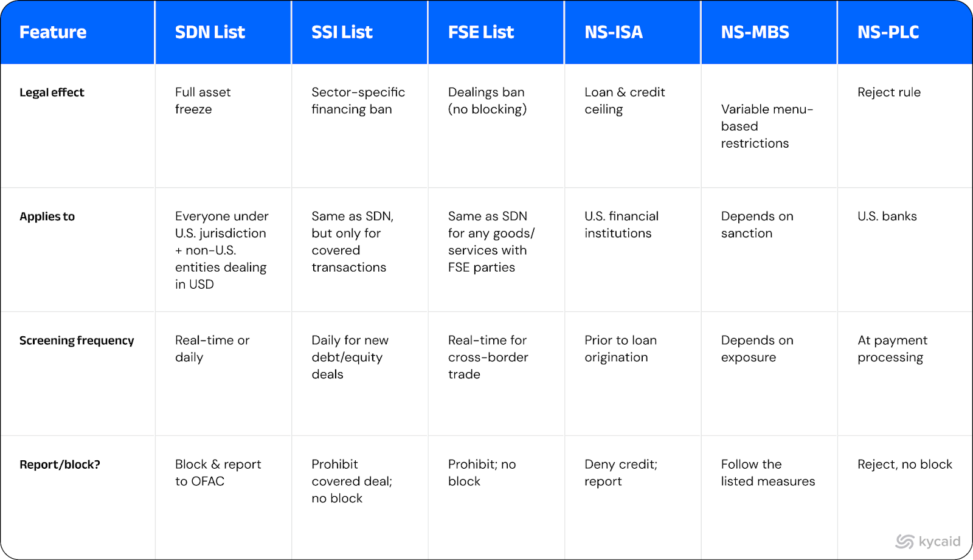The image size is (973, 560).
Task: Click the Screening frequency row label
Action: click(x=77, y=340)
